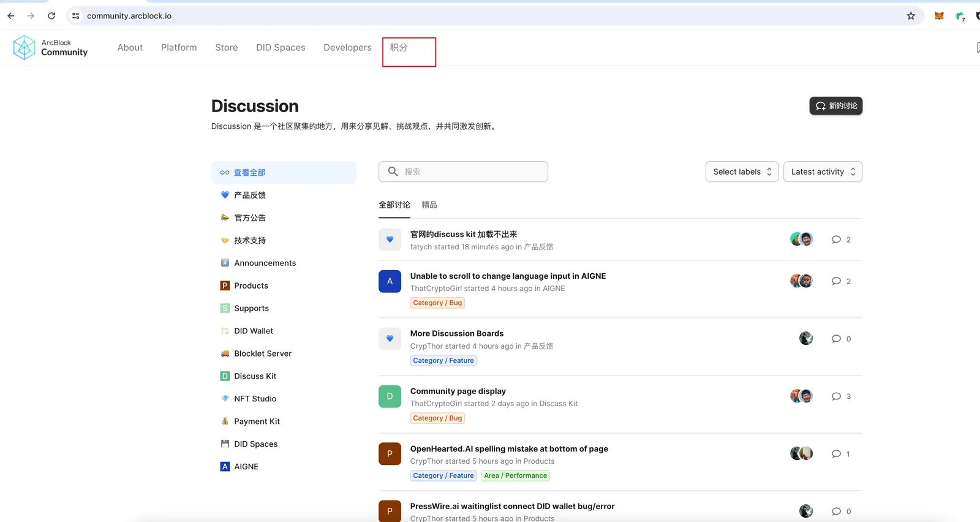The image size is (980, 522).
Task: Select the 查看全部 category
Action: tap(284, 173)
